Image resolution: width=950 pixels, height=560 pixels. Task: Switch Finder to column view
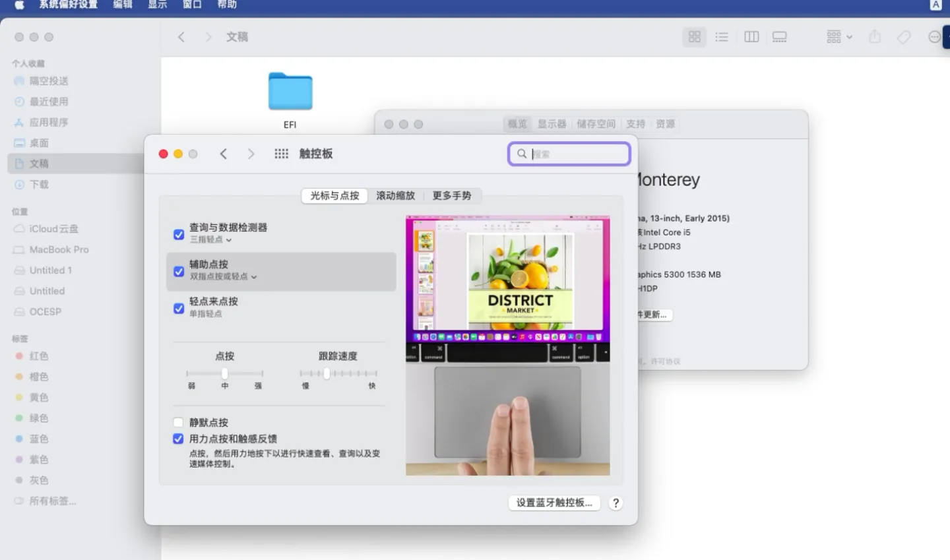[751, 37]
